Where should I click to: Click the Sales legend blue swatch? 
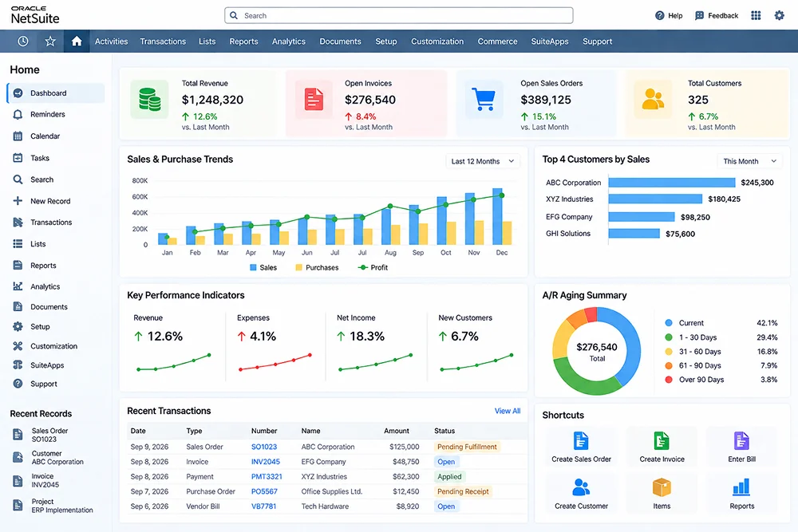(253, 267)
